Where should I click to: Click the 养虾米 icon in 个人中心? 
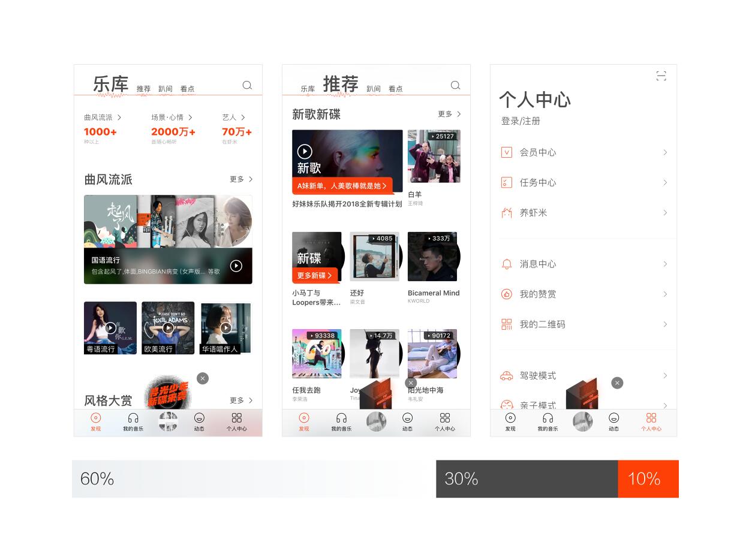[506, 213]
